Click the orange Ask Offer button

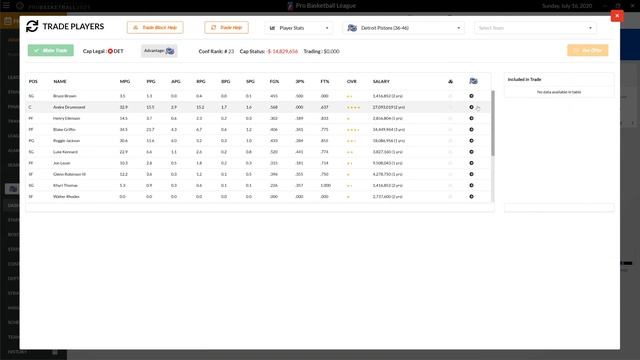[x=588, y=50]
